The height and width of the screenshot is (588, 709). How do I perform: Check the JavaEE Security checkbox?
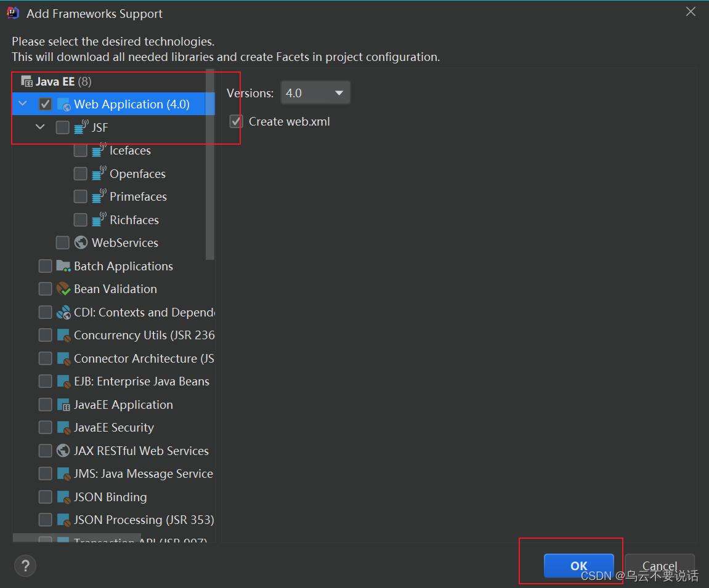pos(45,427)
